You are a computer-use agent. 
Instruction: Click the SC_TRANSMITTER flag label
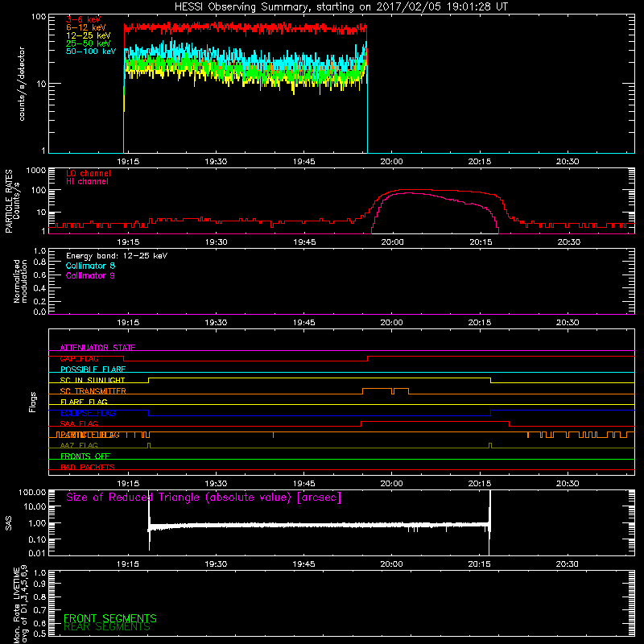[x=93, y=391]
